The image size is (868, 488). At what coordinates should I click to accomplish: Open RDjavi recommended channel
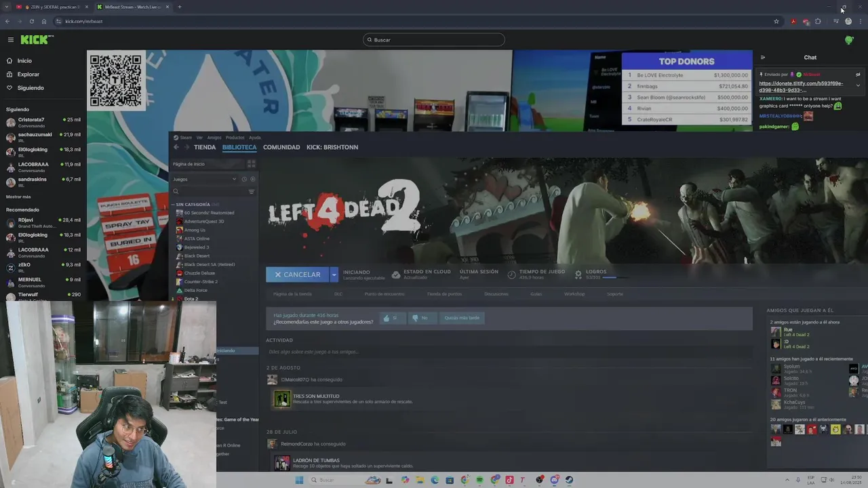coord(43,223)
